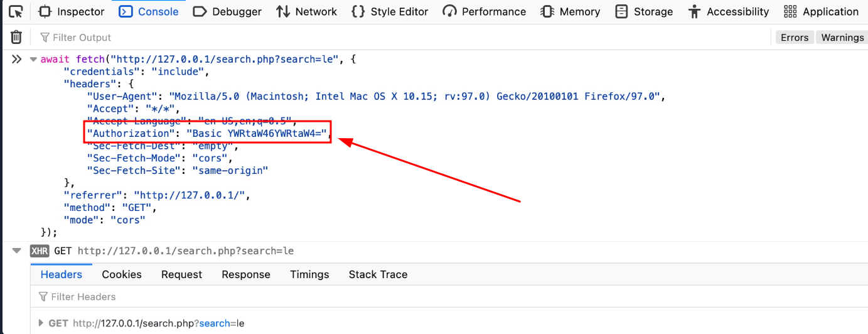This screenshot has height=334, width=868.
Task: Clear console output with trash icon
Action: click(16, 38)
